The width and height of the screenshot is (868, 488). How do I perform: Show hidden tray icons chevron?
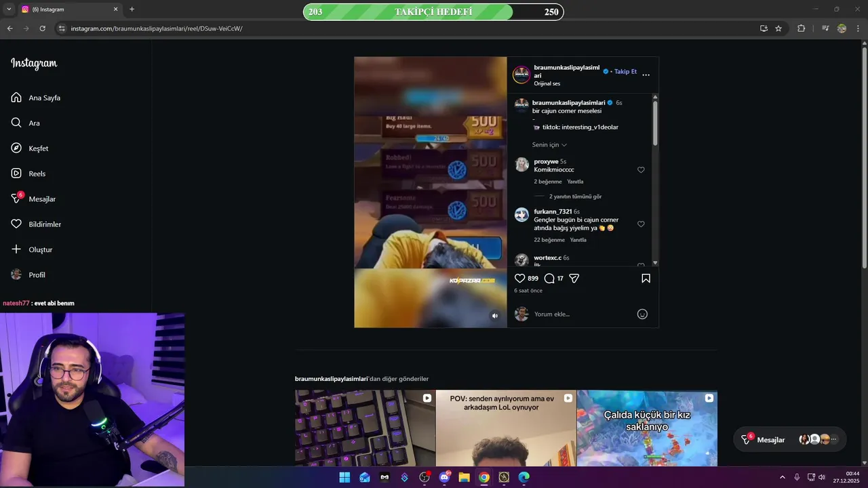[x=782, y=477]
